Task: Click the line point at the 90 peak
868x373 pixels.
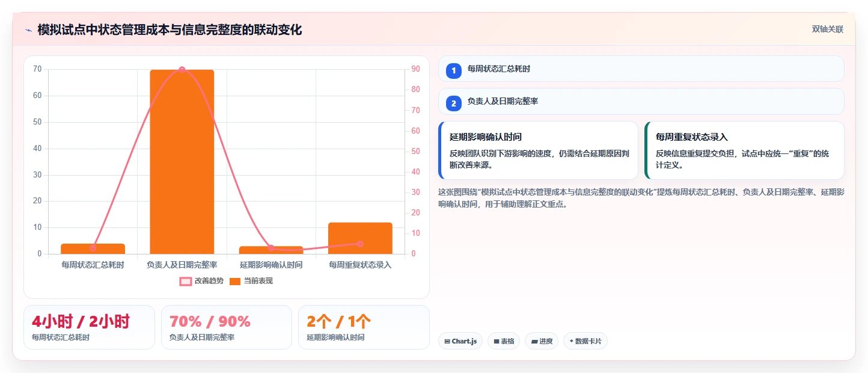Action: click(x=182, y=70)
